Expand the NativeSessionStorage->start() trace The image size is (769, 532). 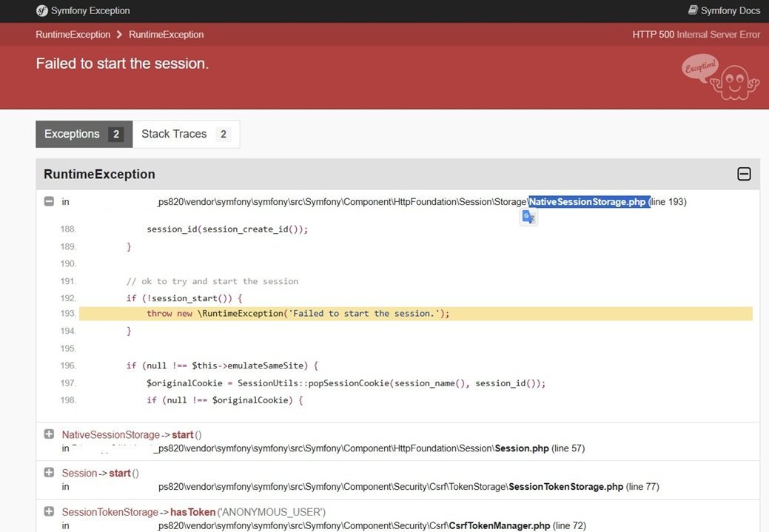coord(49,434)
